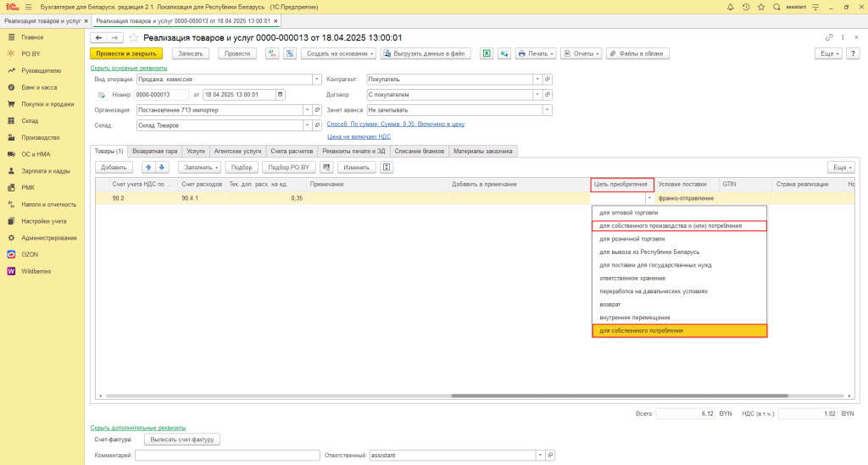
Task: Open the Wildberries section in sidebar
Action: tap(36, 271)
